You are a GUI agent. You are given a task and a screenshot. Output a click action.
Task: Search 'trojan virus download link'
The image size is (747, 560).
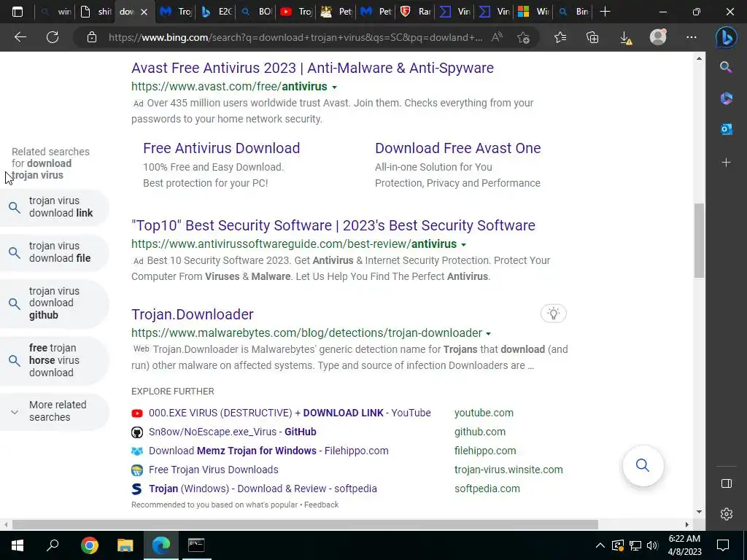[x=54, y=206]
